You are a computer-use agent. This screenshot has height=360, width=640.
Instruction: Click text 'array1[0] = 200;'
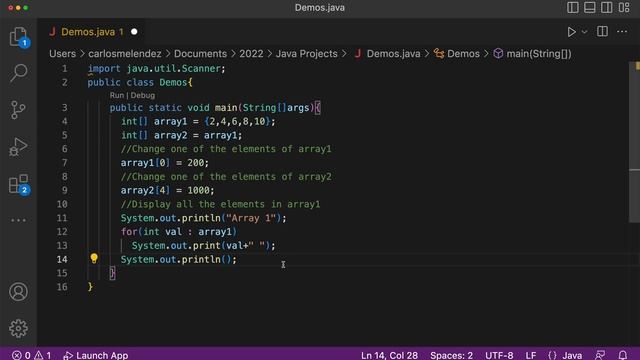coord(164,162)
